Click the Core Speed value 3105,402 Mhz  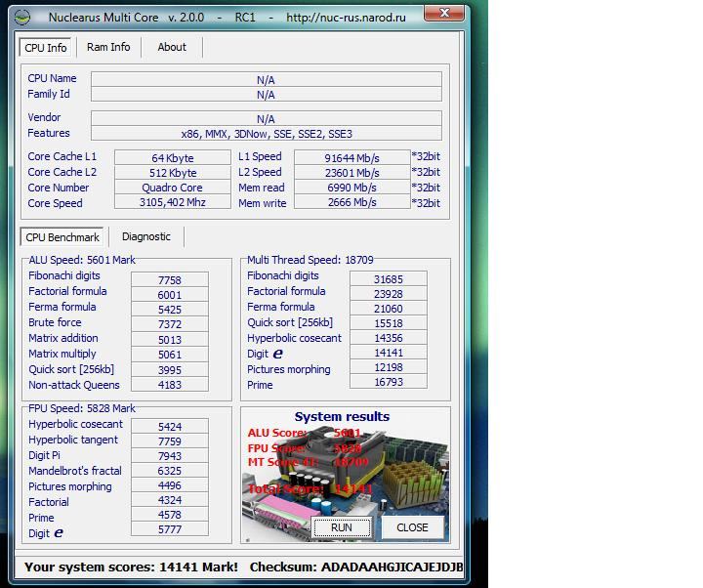click(173, 202)
